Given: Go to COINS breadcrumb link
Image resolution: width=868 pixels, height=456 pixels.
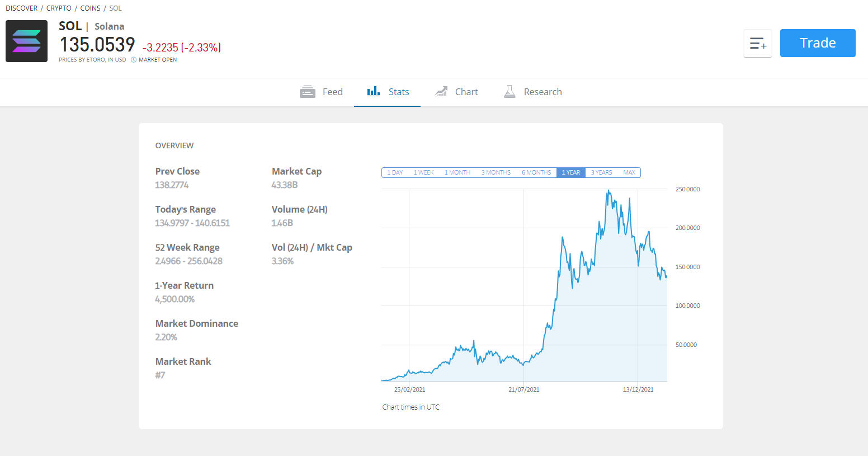Looking at the screenshot, I should pos(91,8).
